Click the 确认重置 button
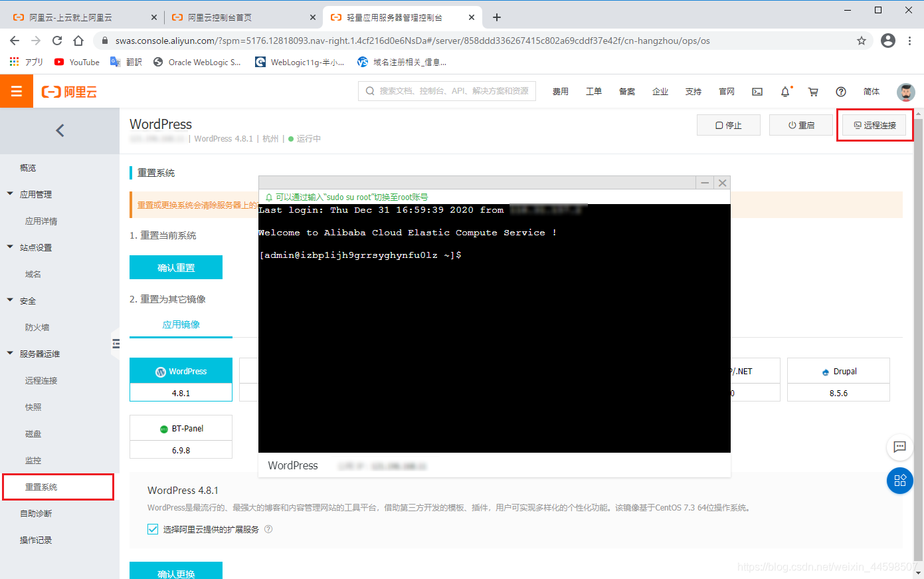Image resolution: width=924 pixels, height=579 pixels. pos(176,267)
